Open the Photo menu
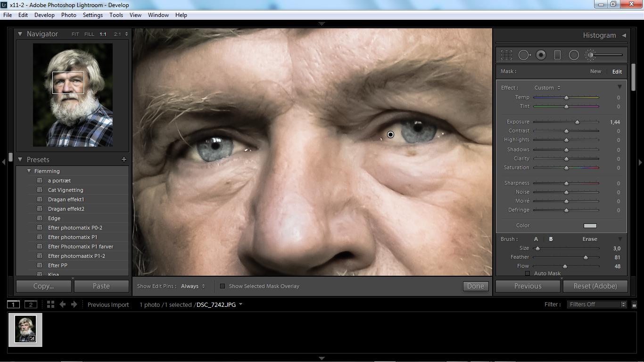The image size is (644, 362). [x=68, y=15]
